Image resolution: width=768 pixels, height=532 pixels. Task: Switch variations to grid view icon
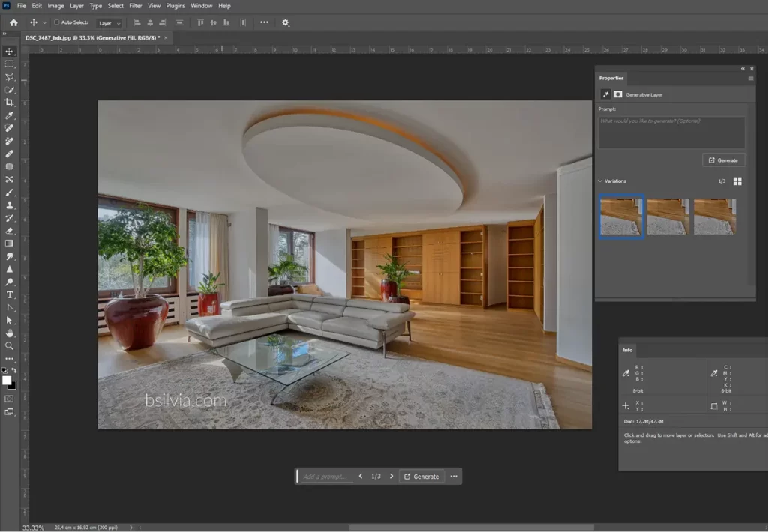click(x=737, y=181)
